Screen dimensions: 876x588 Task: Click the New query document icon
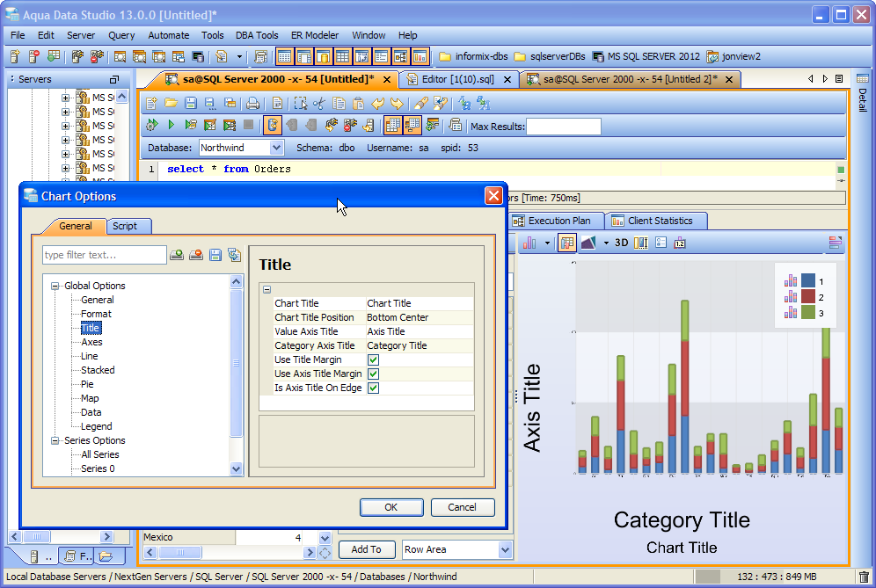(151, 103)
